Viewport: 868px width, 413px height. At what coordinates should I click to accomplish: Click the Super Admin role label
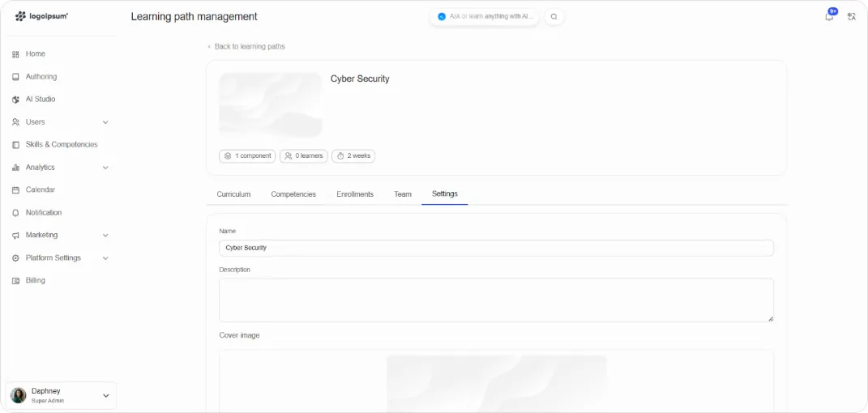click(x=48, y=401)
